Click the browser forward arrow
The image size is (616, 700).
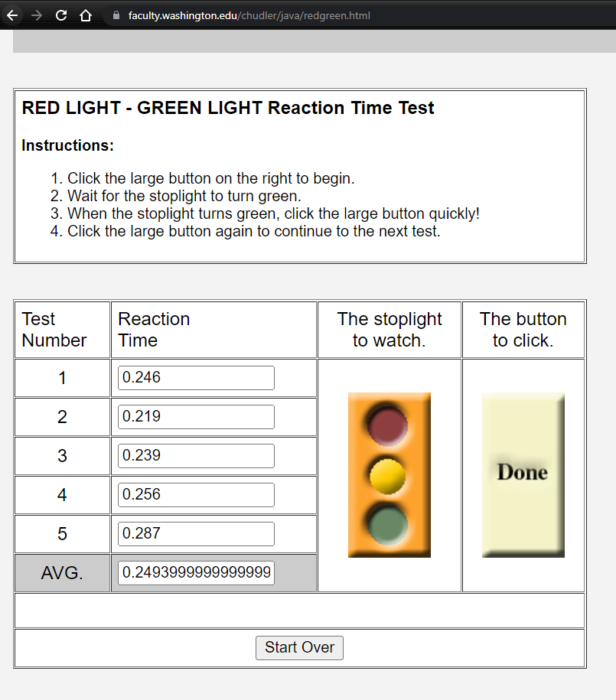click(x=37, y=15)
